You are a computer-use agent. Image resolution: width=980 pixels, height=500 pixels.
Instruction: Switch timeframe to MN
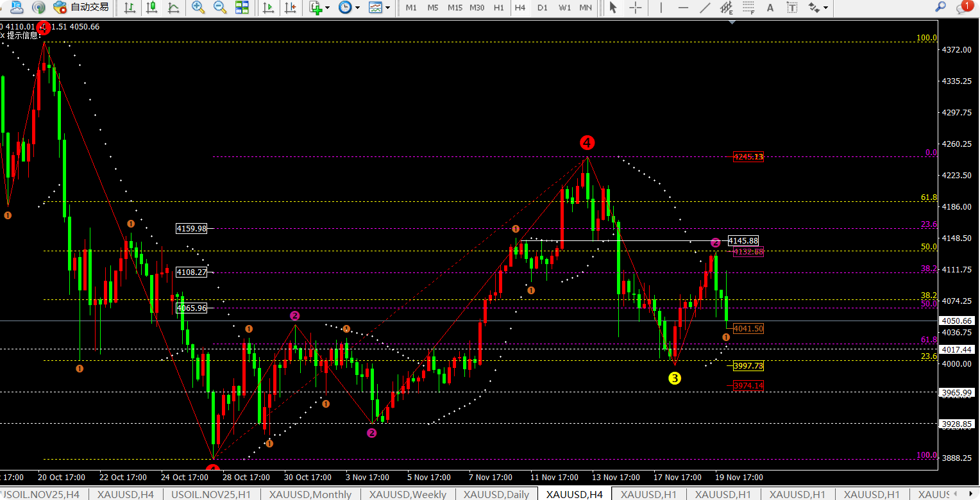click(x=586, y=8)
